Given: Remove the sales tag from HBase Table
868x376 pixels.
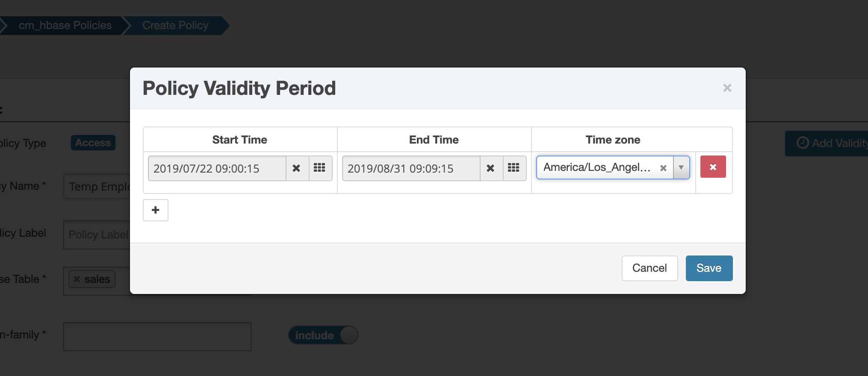Looking at the screenshot, I should (77, 279).
